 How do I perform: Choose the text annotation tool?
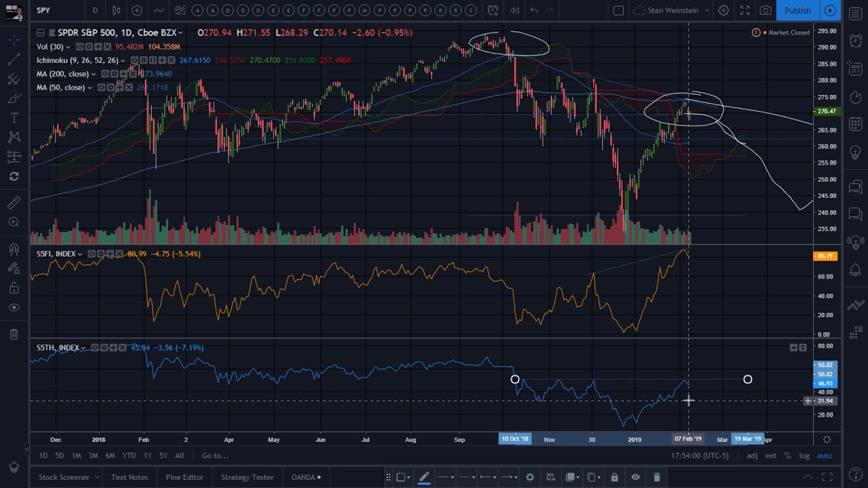[14, 119]
